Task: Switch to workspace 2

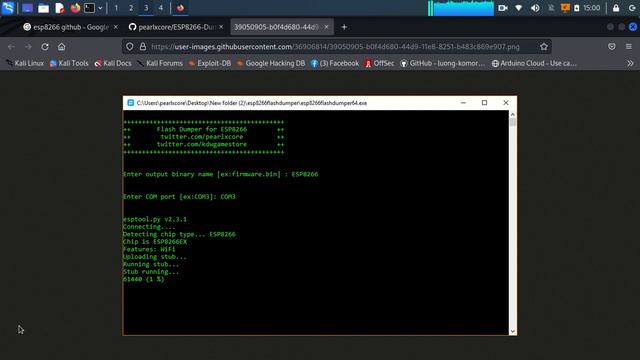Action: [x=131, y=8]
